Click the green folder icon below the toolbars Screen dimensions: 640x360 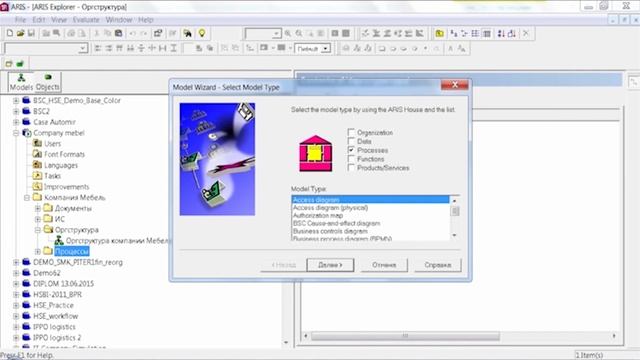[20, 64]
